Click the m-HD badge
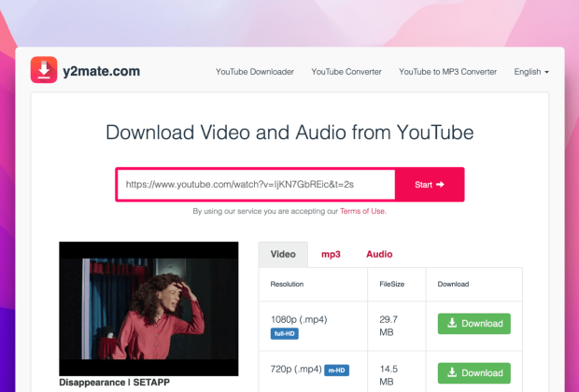 point(337,371)
